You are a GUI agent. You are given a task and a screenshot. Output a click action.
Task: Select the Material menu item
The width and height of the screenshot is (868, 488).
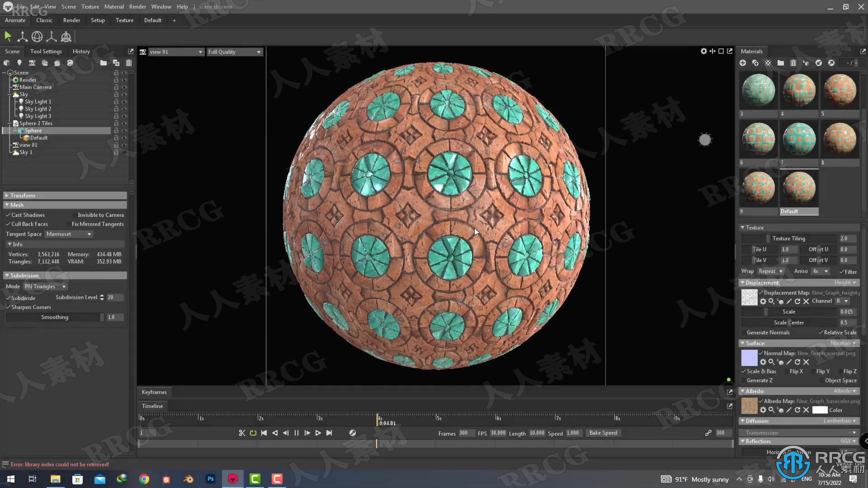pyautogui.click(x=114, y=7)
